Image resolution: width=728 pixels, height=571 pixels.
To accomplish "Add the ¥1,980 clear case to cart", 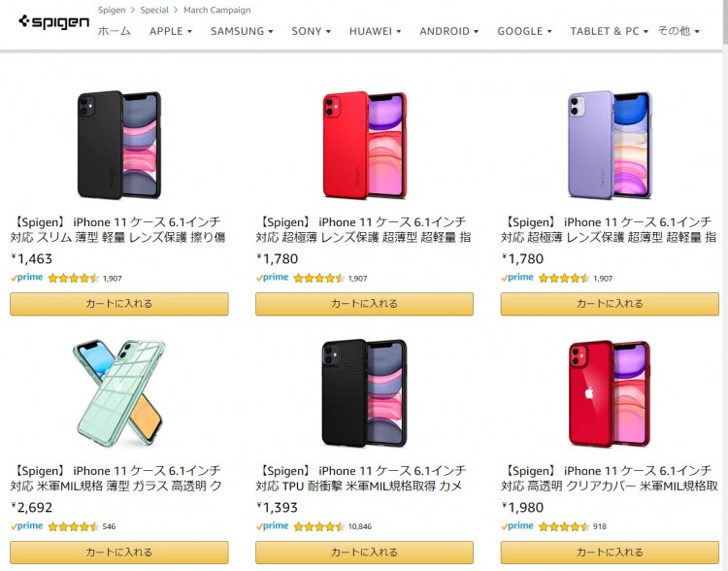I will pos(610,553).
